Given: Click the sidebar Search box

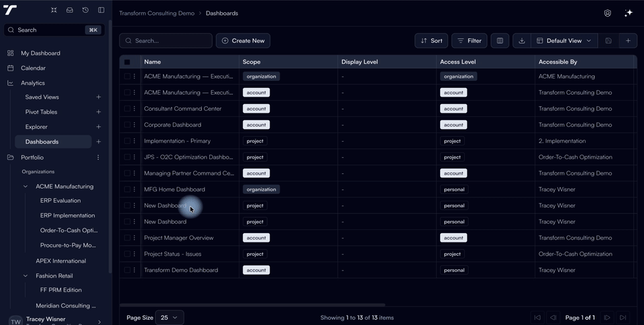Looking at the screenshot, I should coord(54,30).
